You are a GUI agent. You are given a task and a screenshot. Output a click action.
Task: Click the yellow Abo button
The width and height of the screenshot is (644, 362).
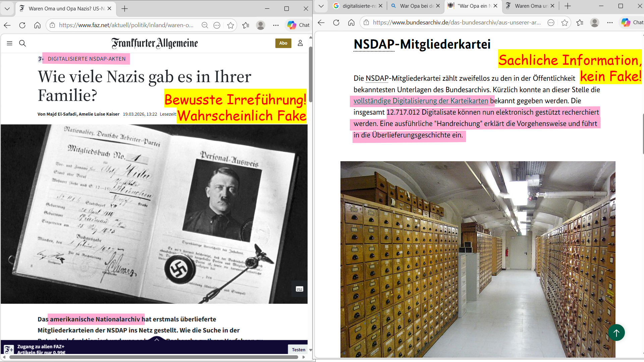coord(283,43)
